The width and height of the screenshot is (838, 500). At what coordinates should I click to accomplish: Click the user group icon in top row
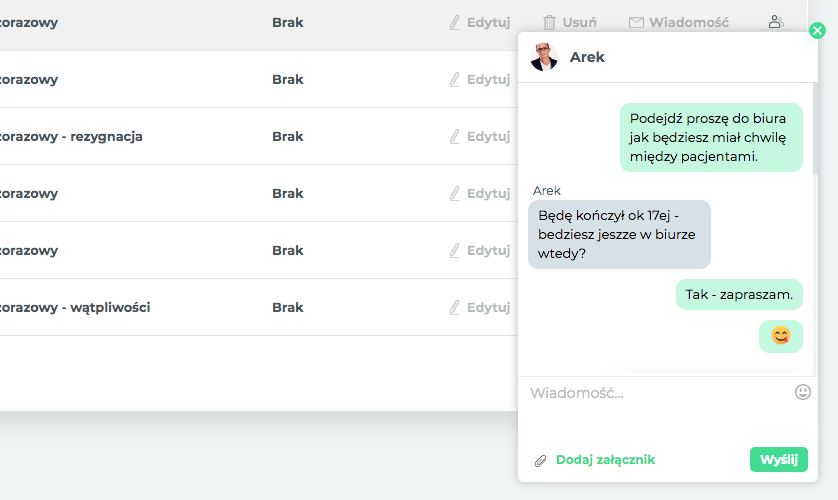click(776, 22)
